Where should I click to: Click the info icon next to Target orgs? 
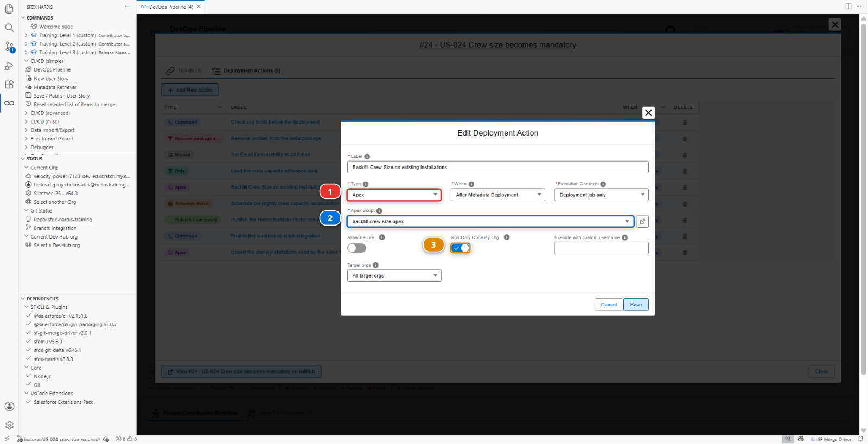click(376, 265)
